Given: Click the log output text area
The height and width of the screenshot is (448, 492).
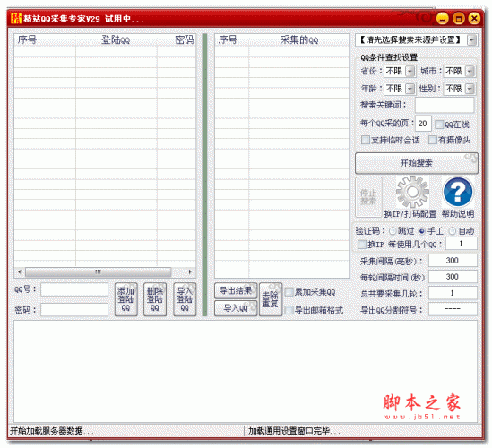Looking at the screenshot, I should click(246, 372).
